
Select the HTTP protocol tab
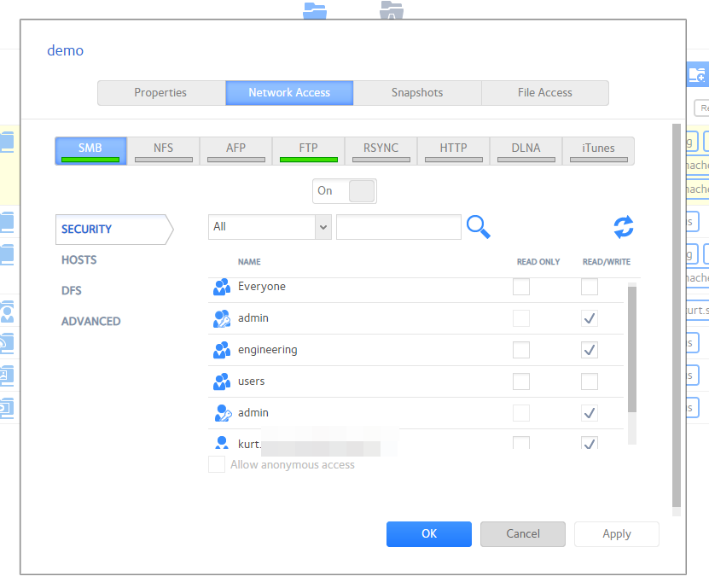click(x=454, y=151)
